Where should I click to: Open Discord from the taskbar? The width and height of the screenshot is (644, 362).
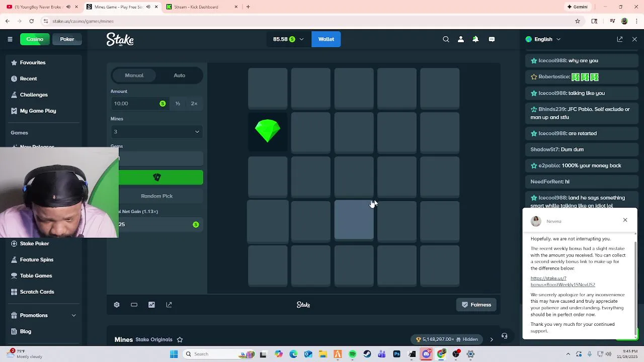pyautogui.click(x=427, y=354)
